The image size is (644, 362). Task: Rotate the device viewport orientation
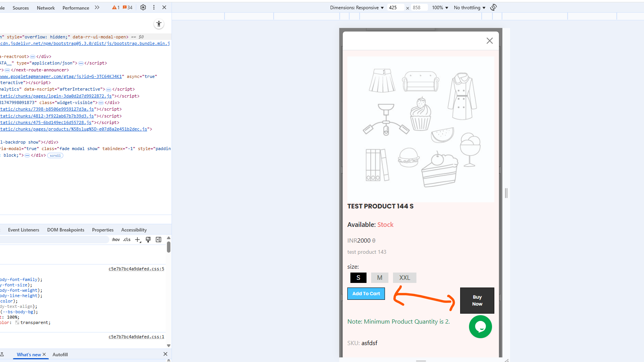494,7
